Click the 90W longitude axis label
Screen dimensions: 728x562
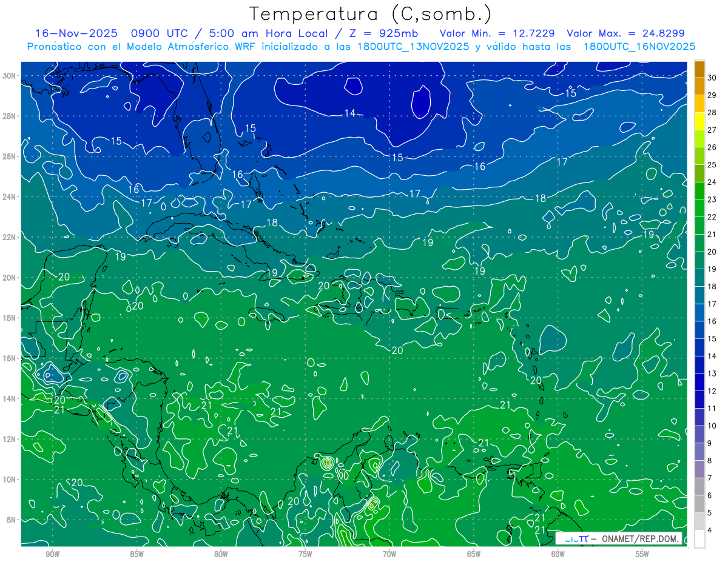point(53,554)
